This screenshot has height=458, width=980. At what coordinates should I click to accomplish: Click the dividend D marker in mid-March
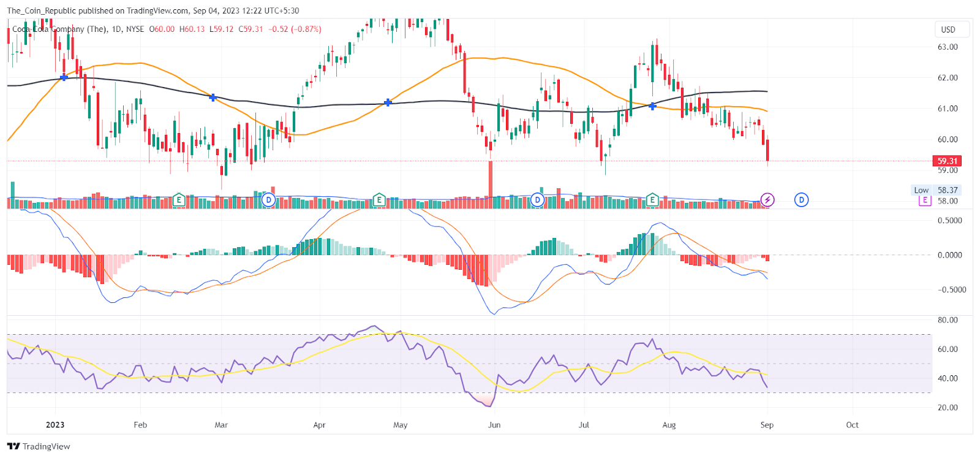268,200
